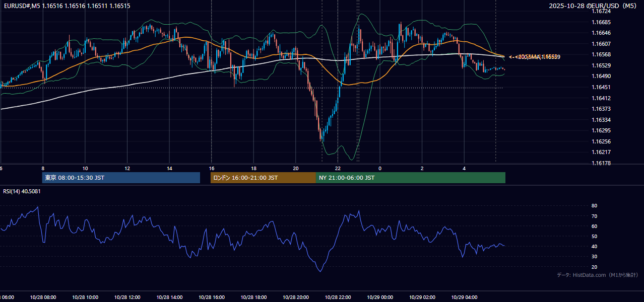The image size is (644, 302).
Task: Click hour marker 18 under the price chart
Action: (253, 168)
